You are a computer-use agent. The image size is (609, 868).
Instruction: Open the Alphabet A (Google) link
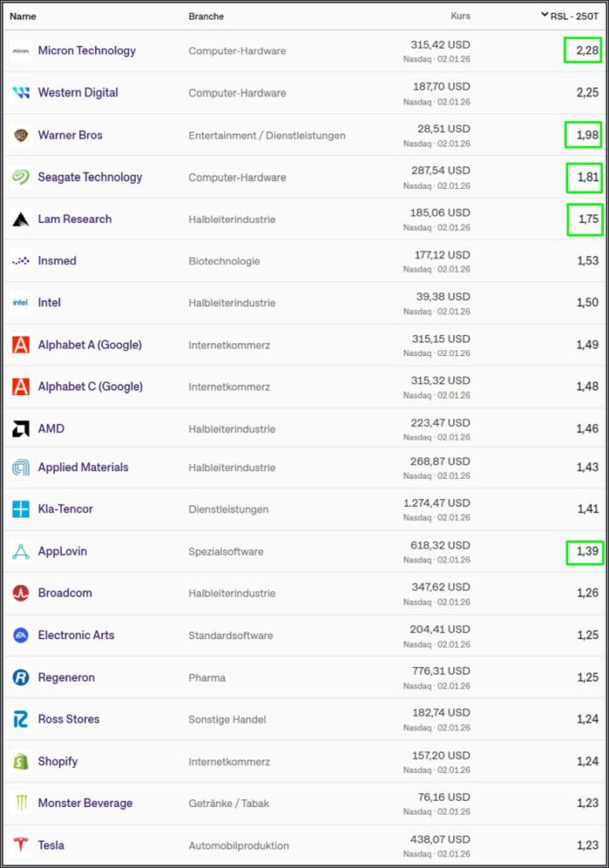[89, 345]
